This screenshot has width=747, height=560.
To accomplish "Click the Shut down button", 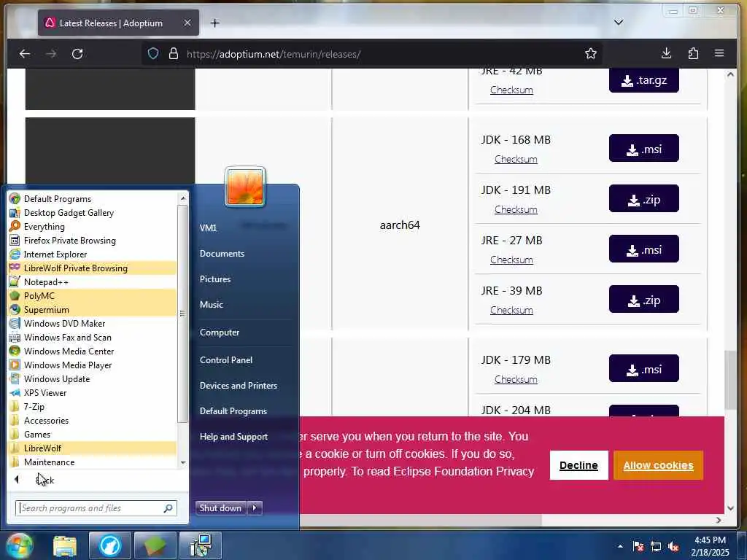I will 220,507.
